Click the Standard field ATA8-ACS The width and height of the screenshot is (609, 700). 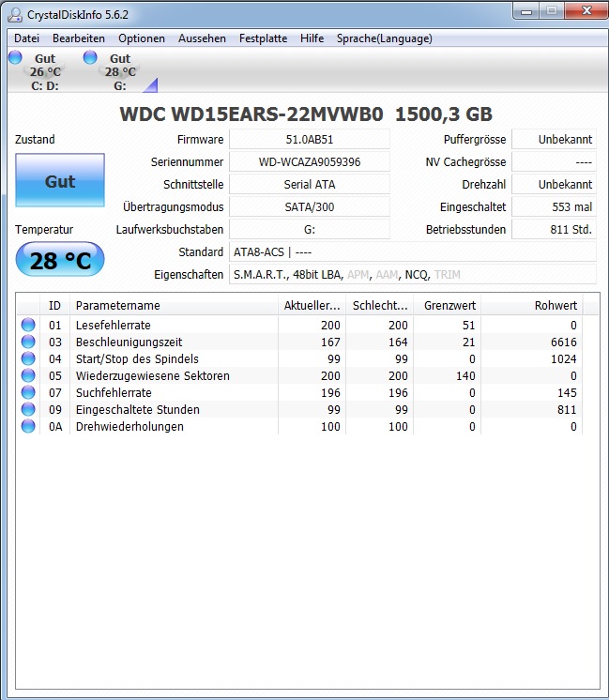coord(413,251)
